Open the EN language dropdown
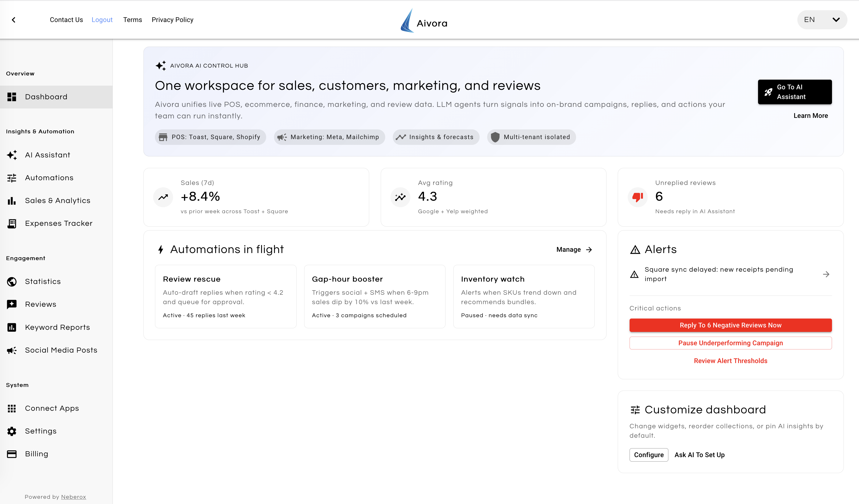This screenshot has width=859, height=504. click(822, 20)
